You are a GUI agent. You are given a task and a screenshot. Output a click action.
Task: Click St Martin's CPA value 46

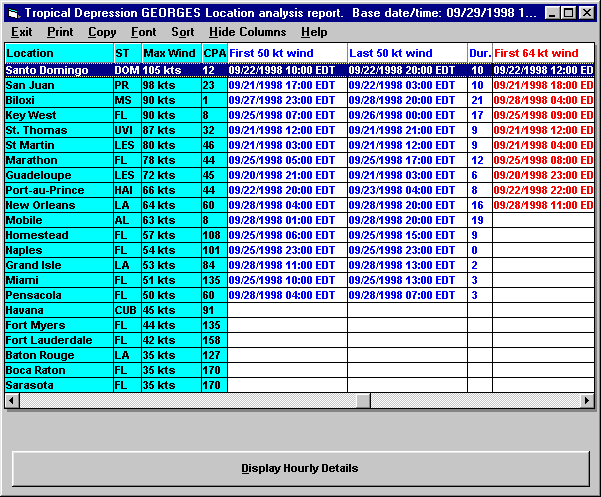click(215, 145)
